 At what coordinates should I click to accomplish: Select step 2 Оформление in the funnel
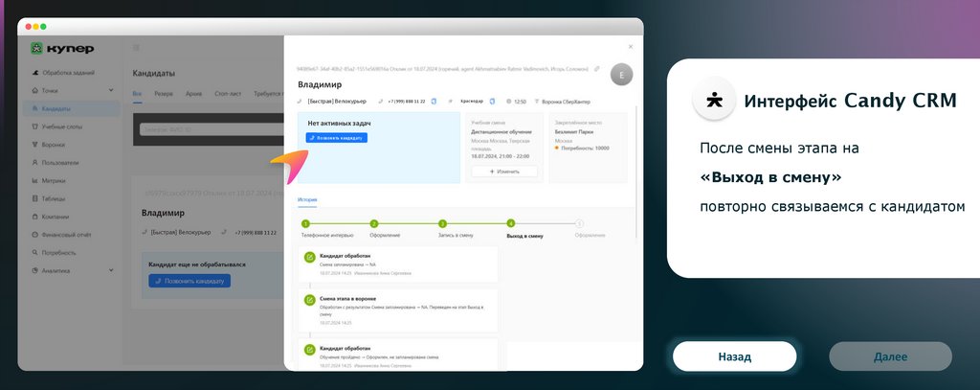[374, 223]
